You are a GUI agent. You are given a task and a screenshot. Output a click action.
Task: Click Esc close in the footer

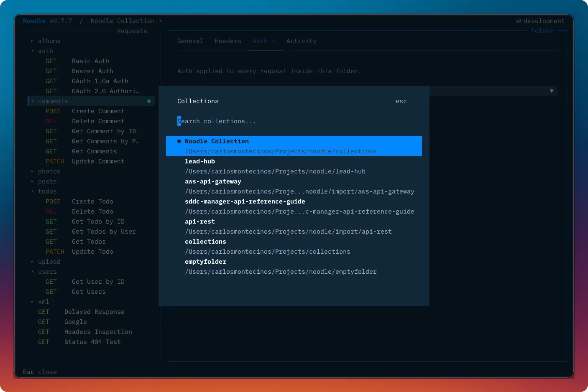coord(40,372)
